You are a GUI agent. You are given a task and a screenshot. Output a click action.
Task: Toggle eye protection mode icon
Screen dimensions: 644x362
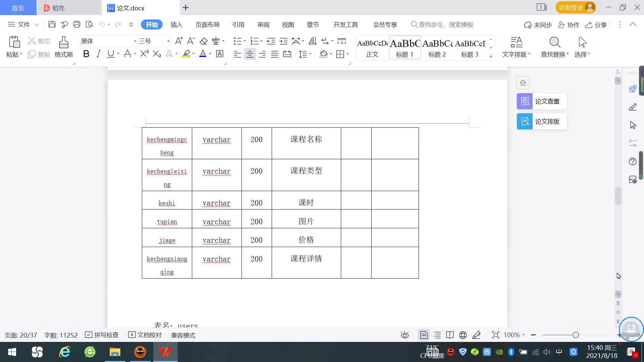(x=405, y=335)
